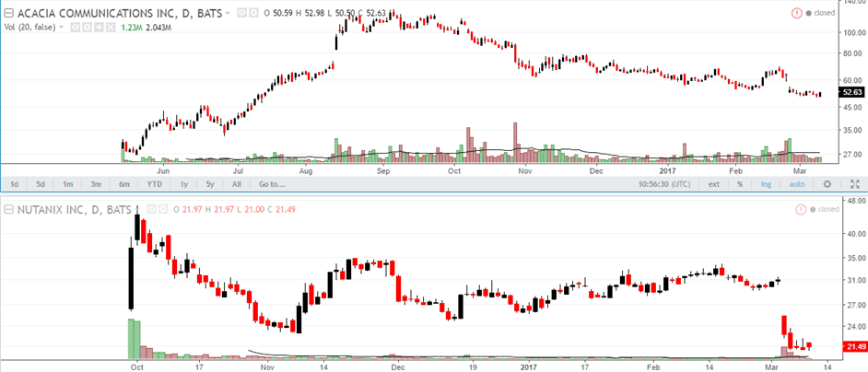The image size is (868, 372).
Task: Expand the chart to fullscreen
Action: click(x=855, y=184)
